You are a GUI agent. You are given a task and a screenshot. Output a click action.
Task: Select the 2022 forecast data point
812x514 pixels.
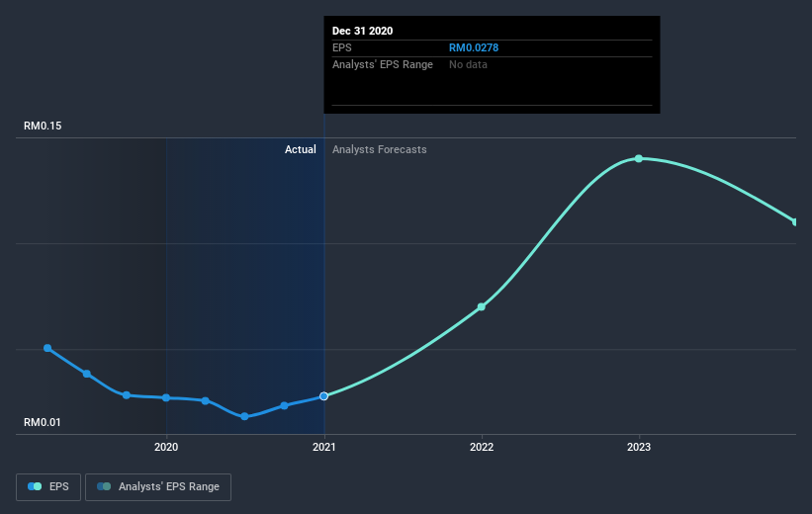coord(481,307)
